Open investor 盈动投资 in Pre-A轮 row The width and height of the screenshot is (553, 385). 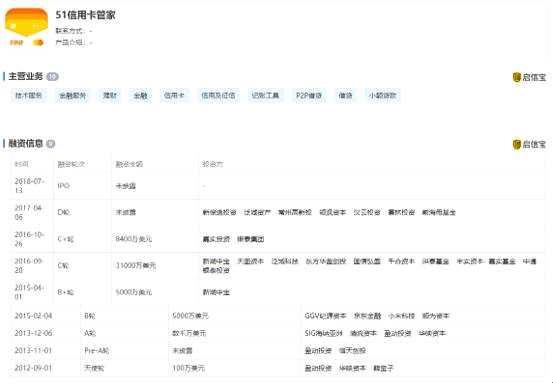point(318,351)
